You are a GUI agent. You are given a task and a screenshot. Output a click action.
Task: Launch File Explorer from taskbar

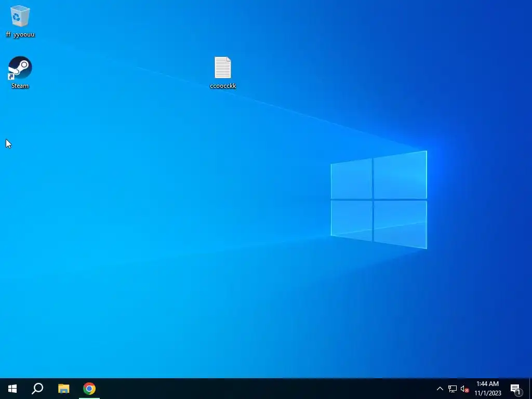(x=63, y=389)
